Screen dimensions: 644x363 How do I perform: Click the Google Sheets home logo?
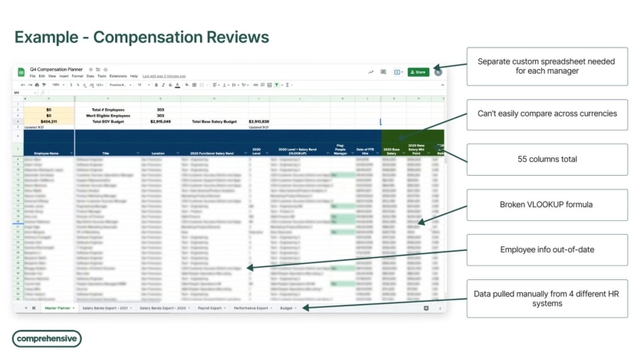point(21,72)
